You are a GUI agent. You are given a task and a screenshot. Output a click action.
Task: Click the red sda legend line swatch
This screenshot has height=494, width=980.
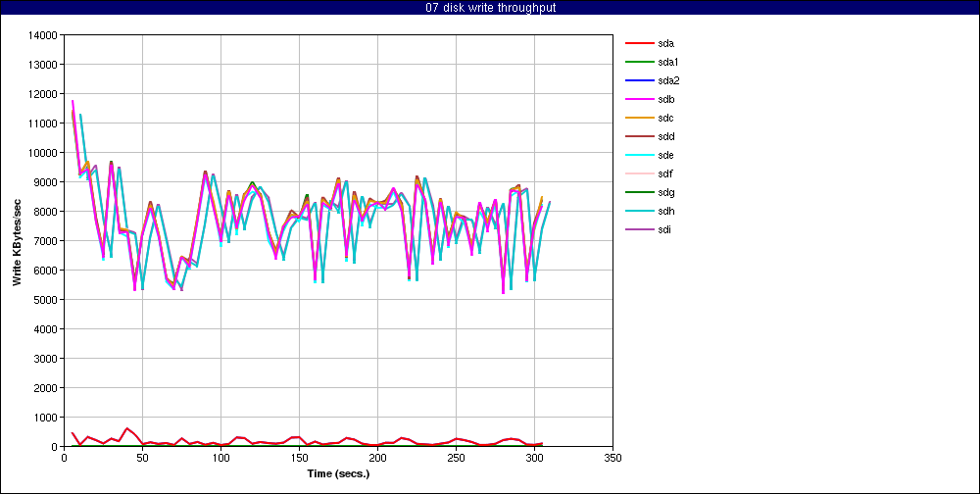click(x=639, y=44)
